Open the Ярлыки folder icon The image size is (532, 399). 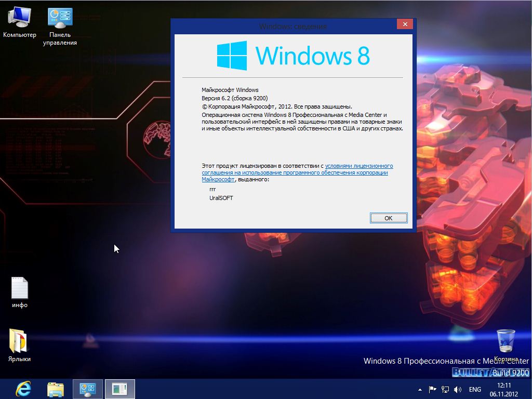pyautogui.click(x=19, y=345)
